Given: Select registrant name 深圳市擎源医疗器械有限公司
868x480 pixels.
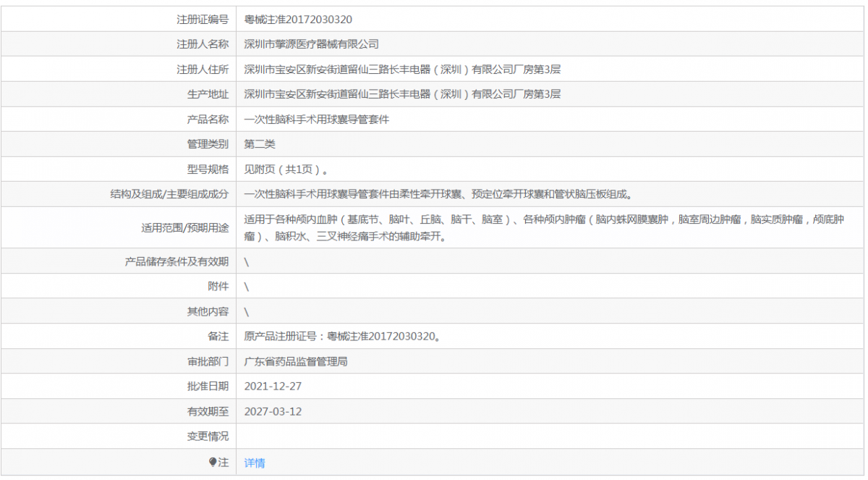Looking at the screenshot, I should [x=312, y=44].
